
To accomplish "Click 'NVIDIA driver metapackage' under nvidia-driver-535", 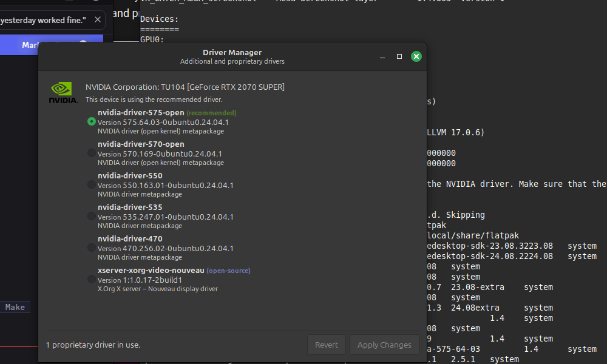I will 140,226.
